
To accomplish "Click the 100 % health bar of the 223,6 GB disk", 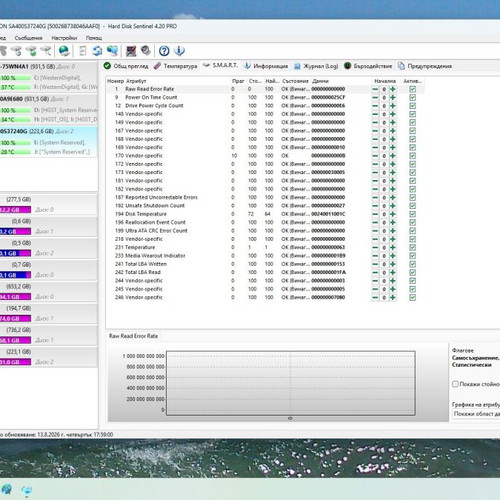I will click(x=15, y=143).
